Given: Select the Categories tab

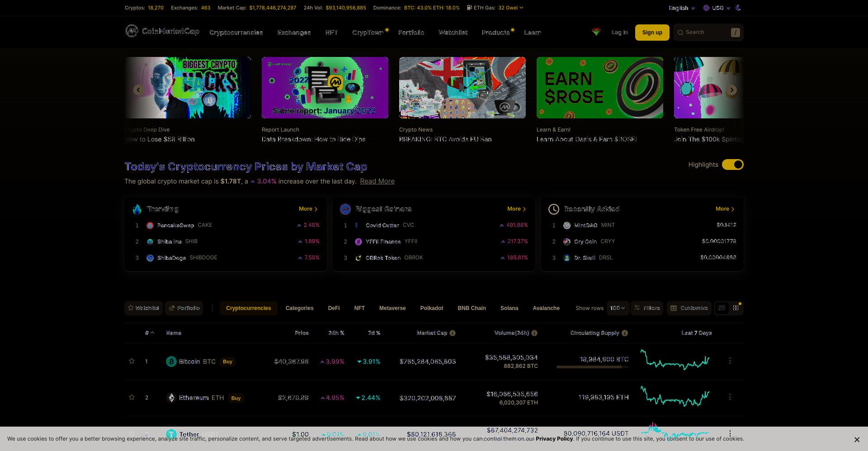Looking at the screenshot, I should tap(299, 308).
